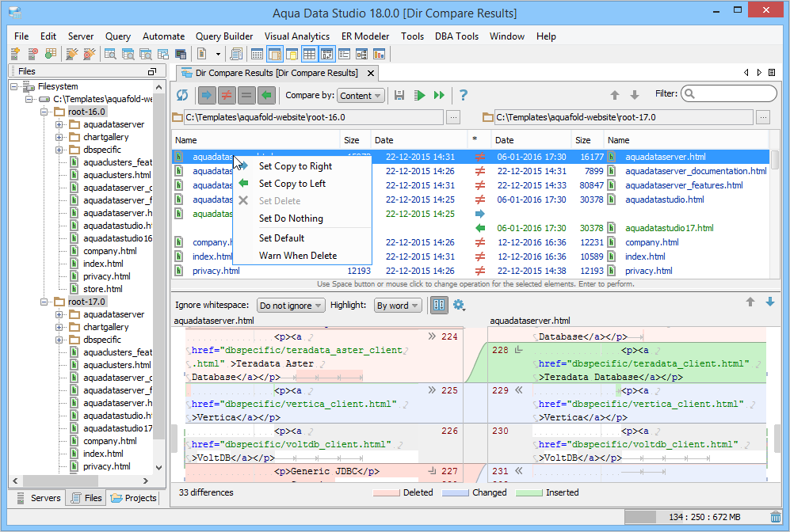Toggle the show equal files filter
The image size is (790, 532).
point(246,95)
